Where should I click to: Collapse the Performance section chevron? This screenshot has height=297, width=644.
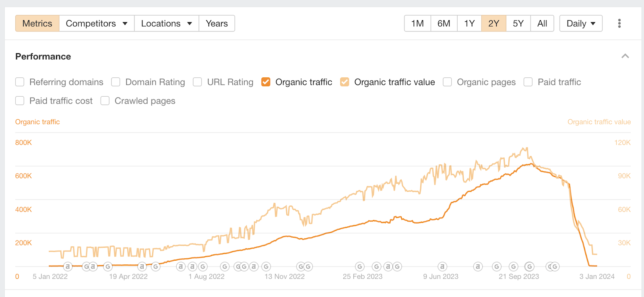click(625, 56)
